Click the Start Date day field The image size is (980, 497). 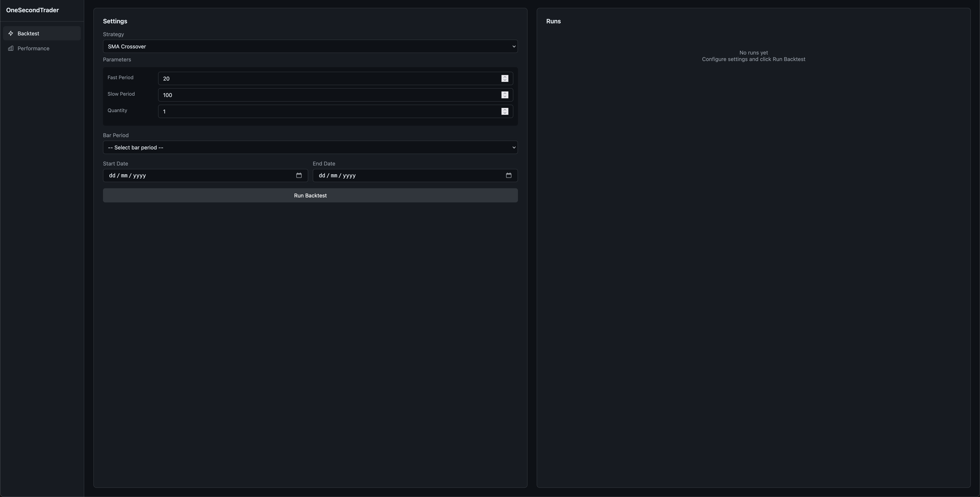[x=112, y=175]
